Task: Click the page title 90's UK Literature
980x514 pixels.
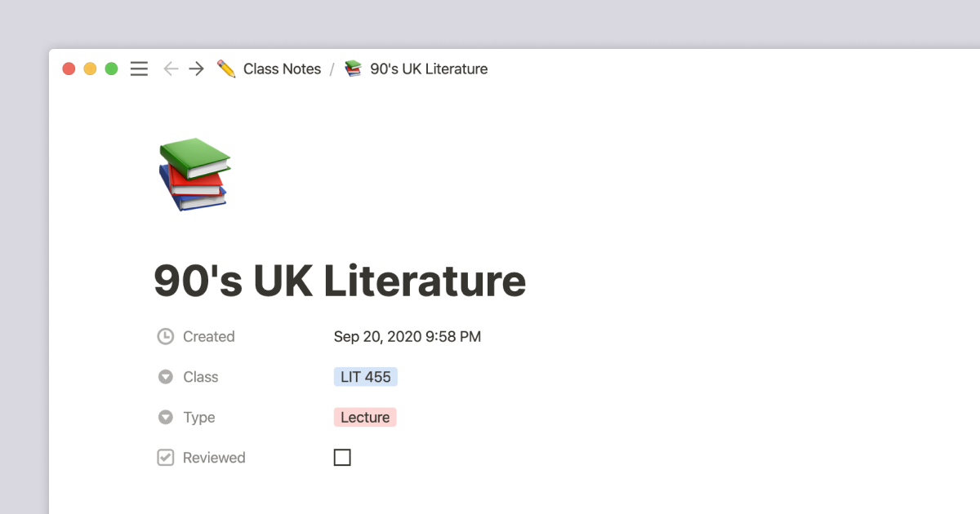Action: 340,280
